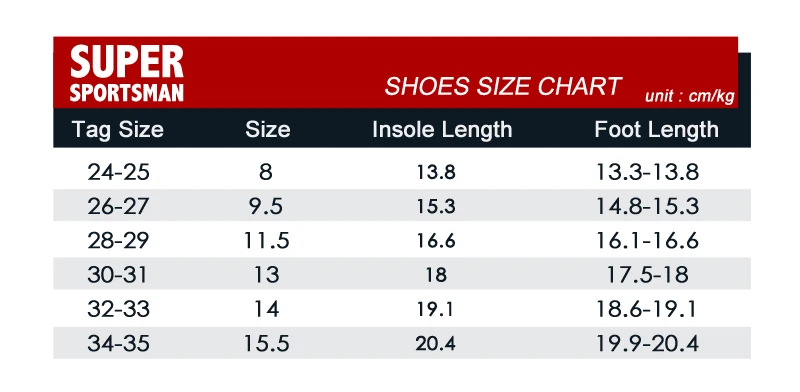This screenshot has width=800, height=392.
Task: Click tag size 32-33 cell
Action: [118, 309]
